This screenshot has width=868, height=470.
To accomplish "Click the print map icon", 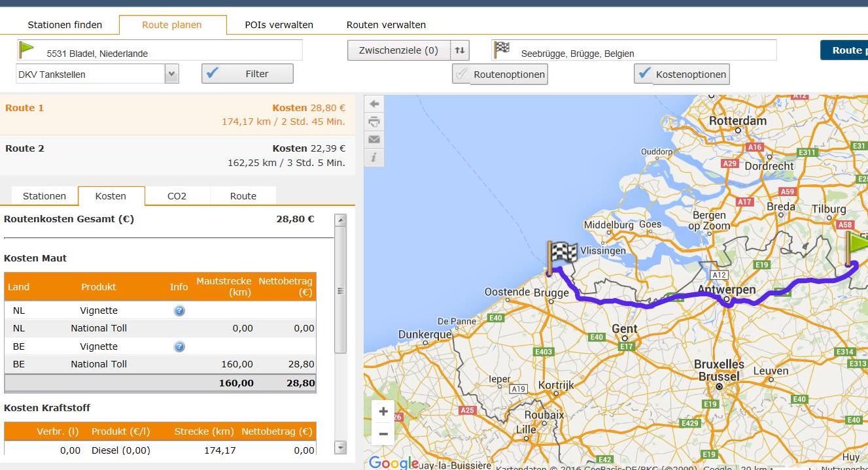I will click(373, 122).
